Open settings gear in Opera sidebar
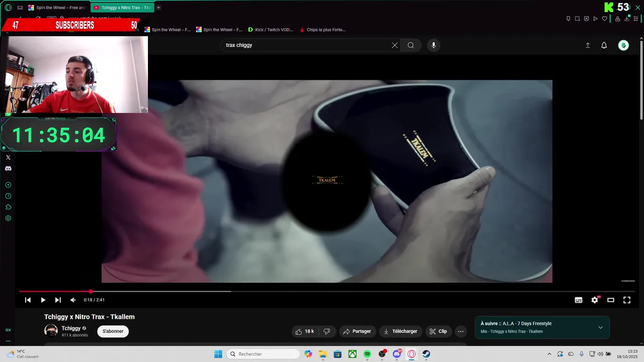This screenshot has height=362, width=644. point(8,218)
